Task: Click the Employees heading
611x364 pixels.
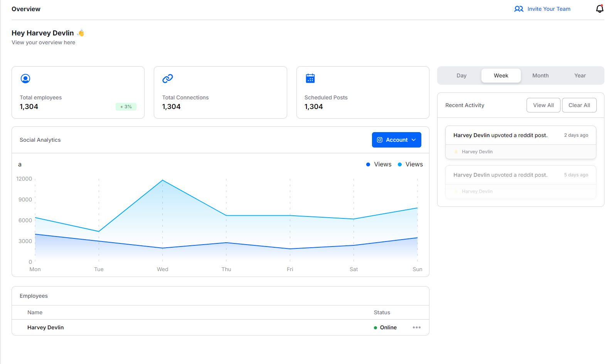Action: [x=34, y=296]
